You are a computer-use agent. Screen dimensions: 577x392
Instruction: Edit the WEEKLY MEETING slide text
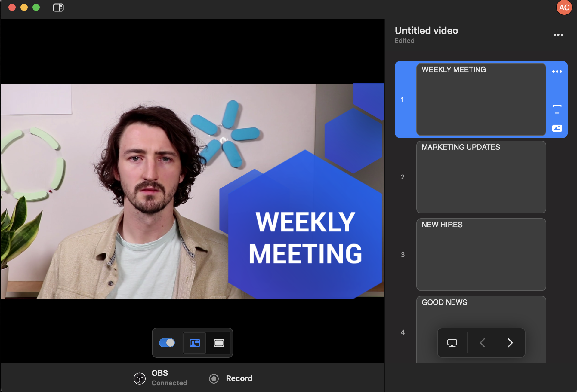click(x=453, y=70)
